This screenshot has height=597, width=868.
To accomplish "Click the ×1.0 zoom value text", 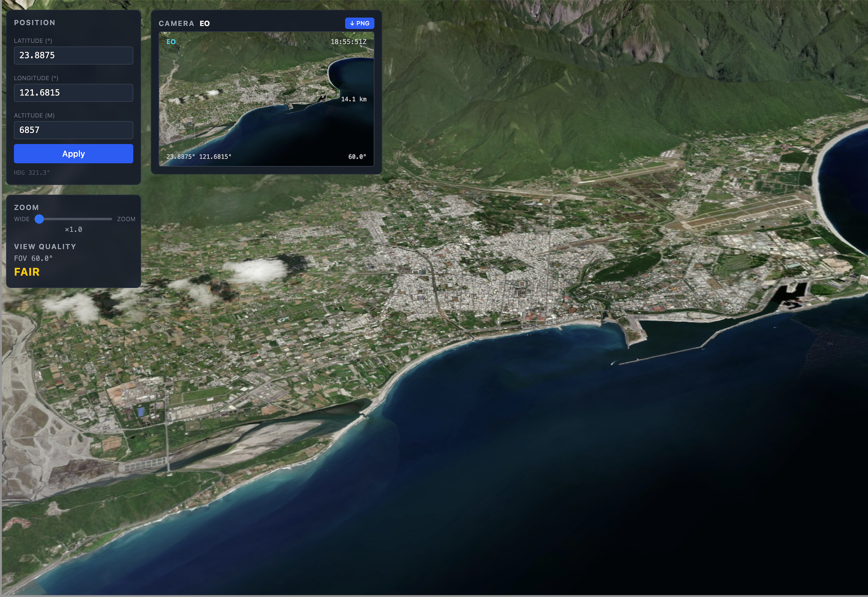I will (x=73, y=230).
